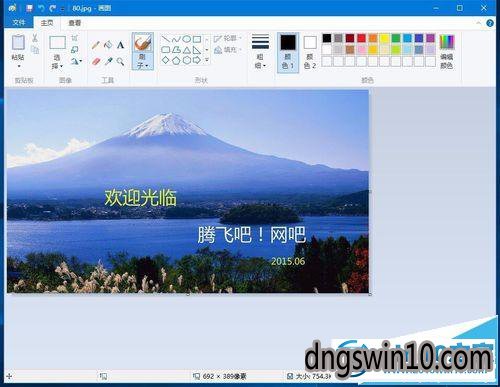Screen dimensions: 500x387
Task: Open Edit colors (编辑颜色)
Action: click(446, 52)
